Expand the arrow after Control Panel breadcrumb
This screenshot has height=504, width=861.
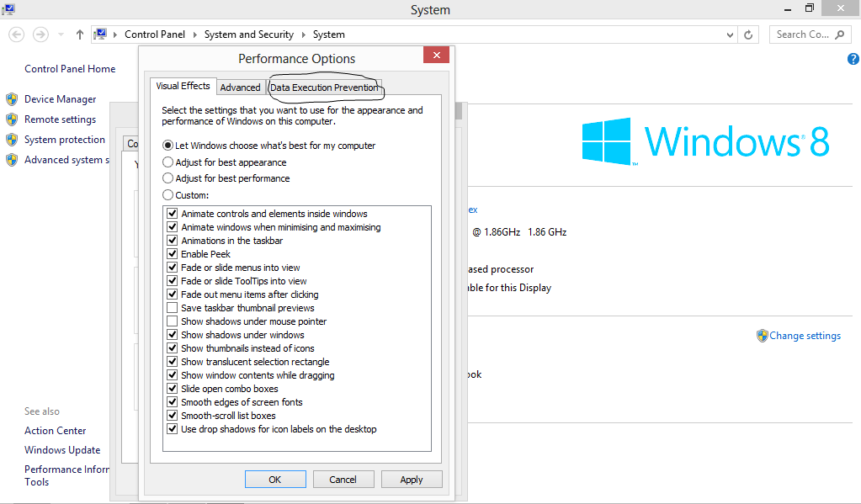[x=195, y=34]
